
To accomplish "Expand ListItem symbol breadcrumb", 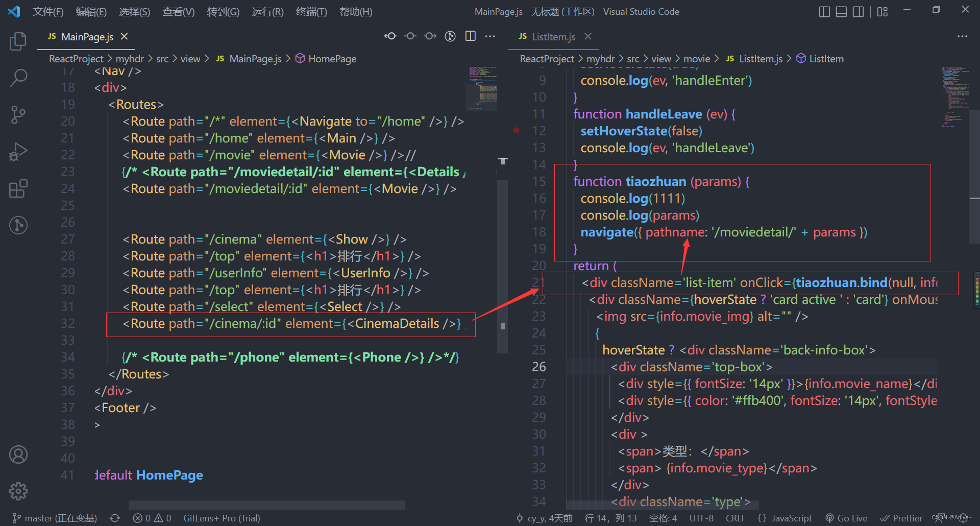I will [x=820, y=59].
